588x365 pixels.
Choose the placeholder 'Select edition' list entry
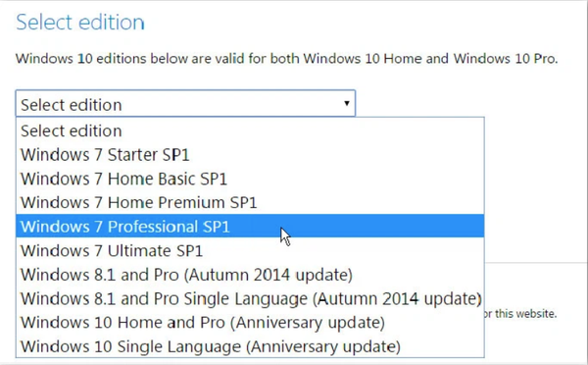(250, 131)
